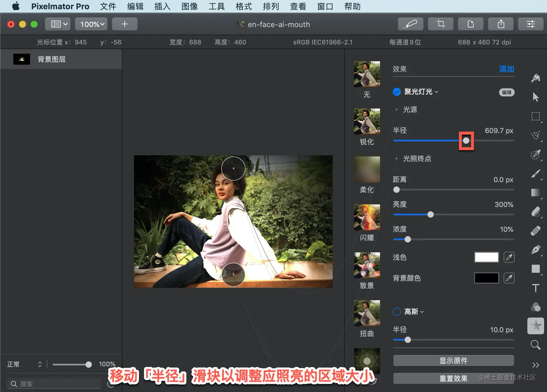The width and height of the screenshot is (547, 392).
Task: Click the 显示原件 button
Action: pyautogui.click(x=454, y=361)
